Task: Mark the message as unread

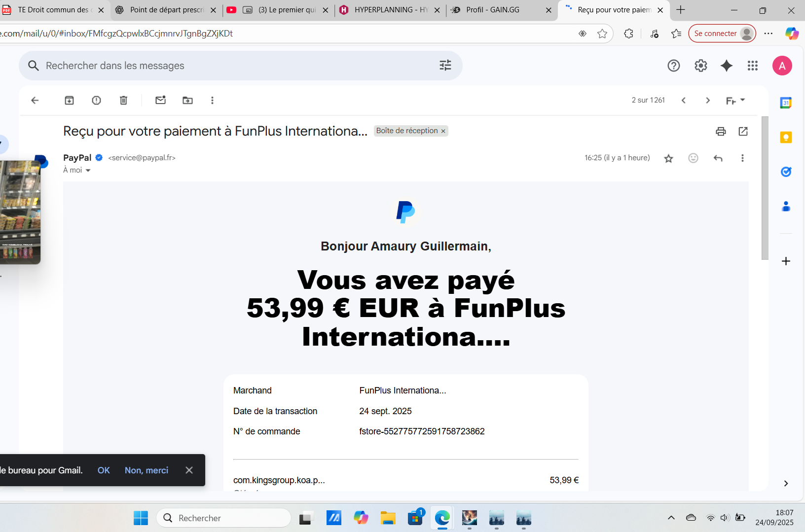Action: 161,100
